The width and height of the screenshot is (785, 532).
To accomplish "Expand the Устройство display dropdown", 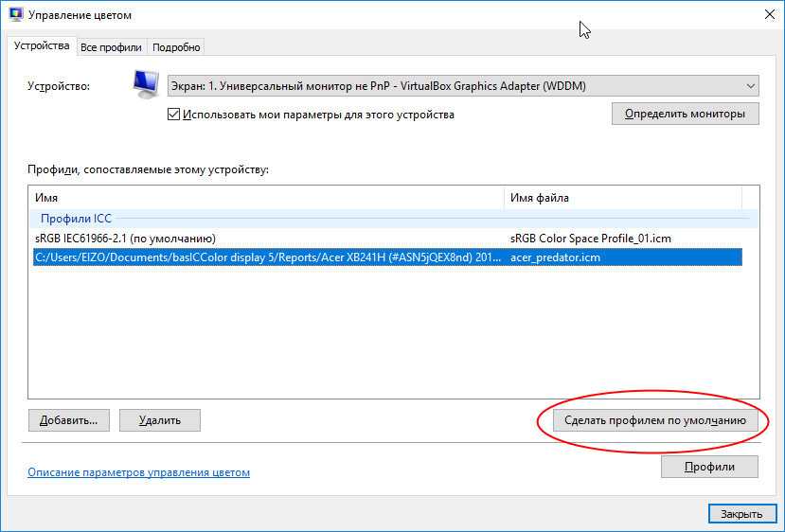I will point(463,86).
